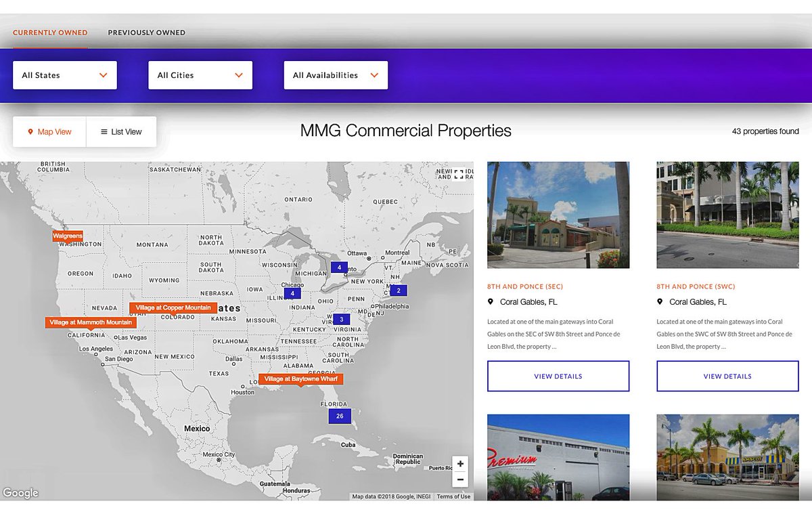Open the Premium building property photo
Image resolution: width=812 pixels, height=516 pixels.
(x=558, y=457)
